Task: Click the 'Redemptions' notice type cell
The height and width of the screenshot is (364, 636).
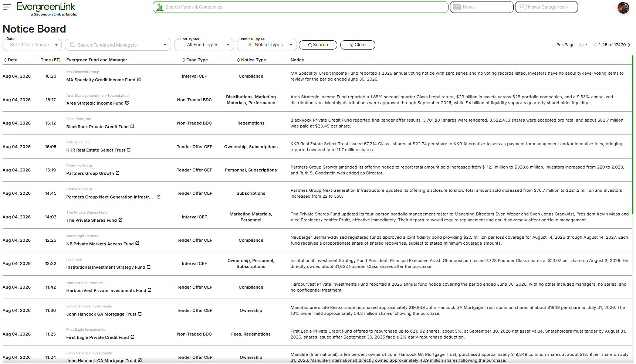Action: pyautogui.click(x=251, y=123)
